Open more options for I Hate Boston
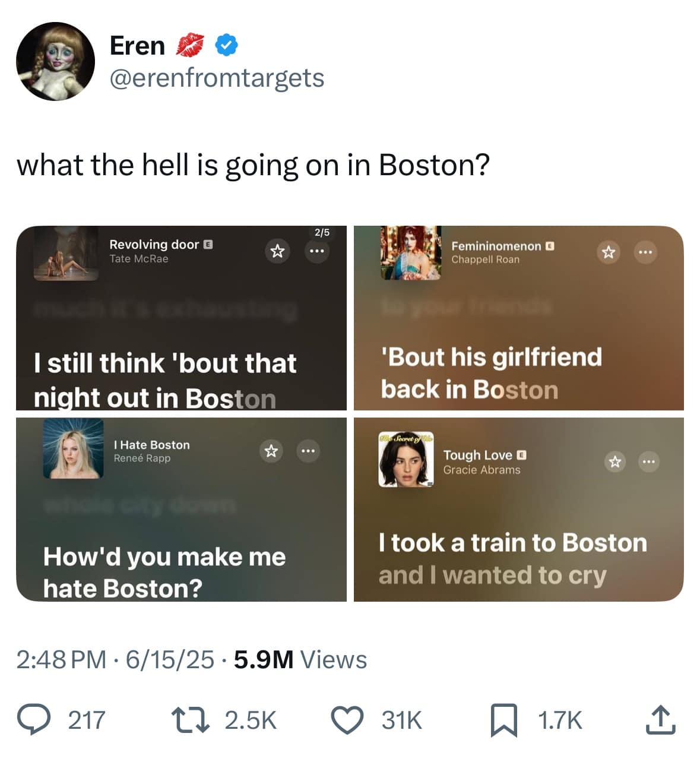 pos(308,451)
